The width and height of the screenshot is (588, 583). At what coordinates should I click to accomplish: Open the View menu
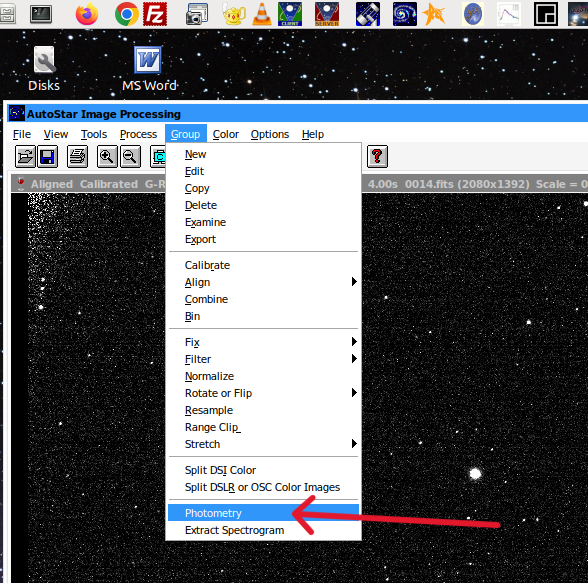tap(56, 134)
